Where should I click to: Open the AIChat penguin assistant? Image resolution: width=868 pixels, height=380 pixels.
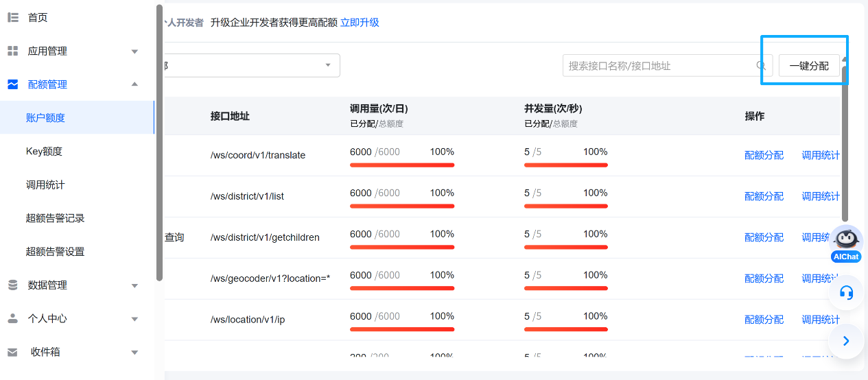pos(846,240)
